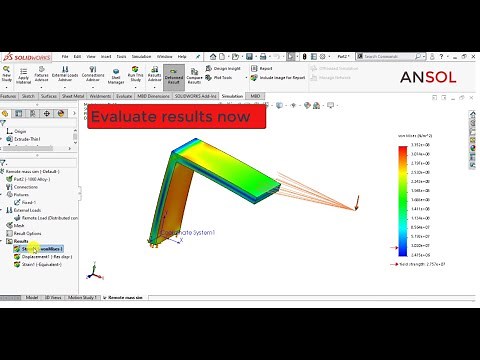
Task: Open External Loads Advisor
Action: pos(65,74)
